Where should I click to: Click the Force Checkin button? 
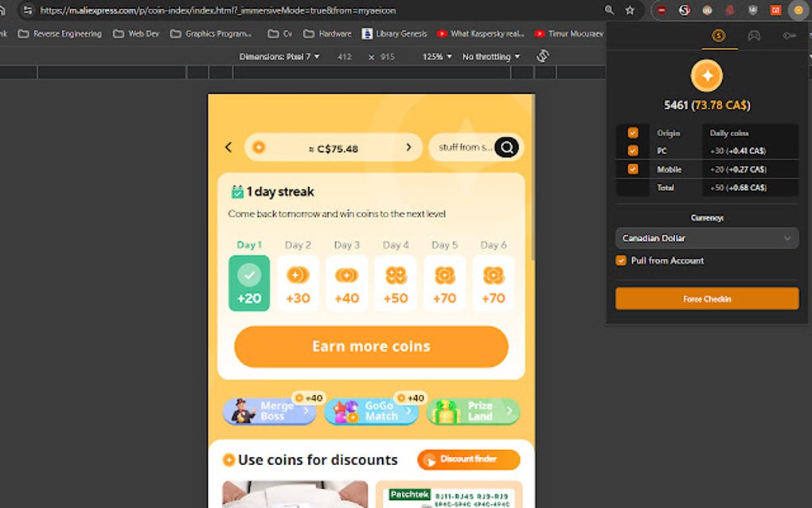click(x=707, y=299)
